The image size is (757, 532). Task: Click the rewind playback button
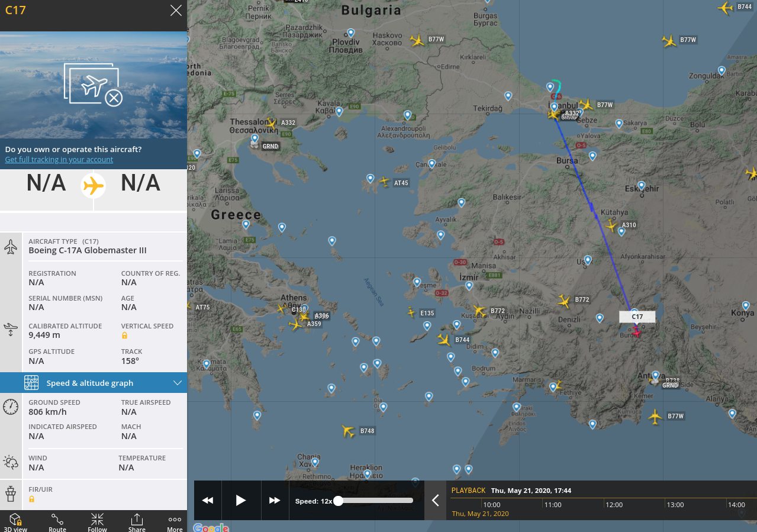pyautogui.click(x=208, y=501)
